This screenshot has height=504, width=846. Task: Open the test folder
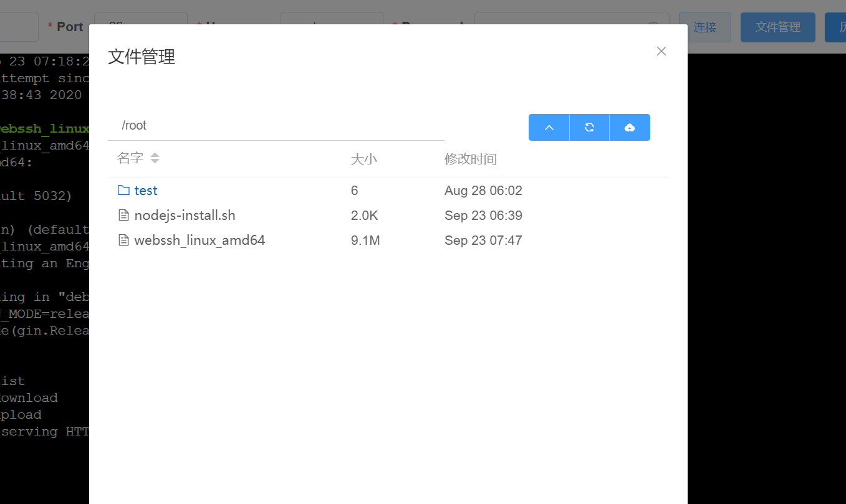pyautogui.click(x=146, y=191)
